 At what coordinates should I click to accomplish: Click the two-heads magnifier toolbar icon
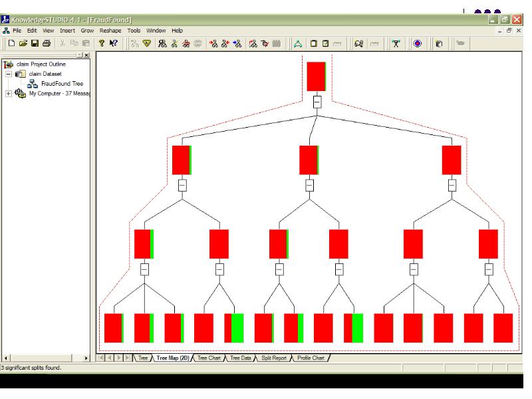358,43
